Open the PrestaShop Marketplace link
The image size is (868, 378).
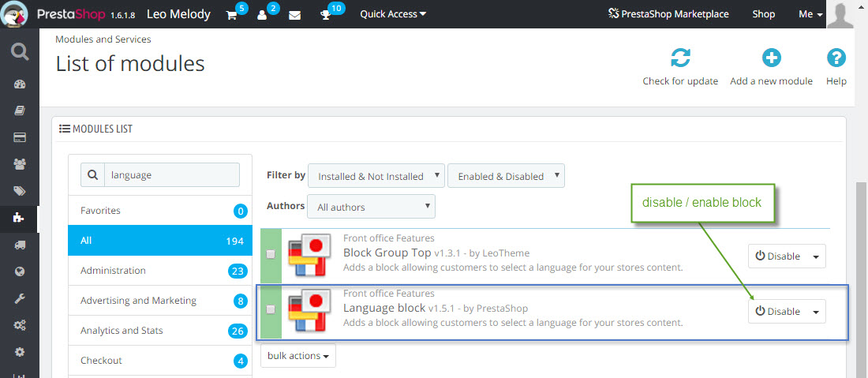668,14
